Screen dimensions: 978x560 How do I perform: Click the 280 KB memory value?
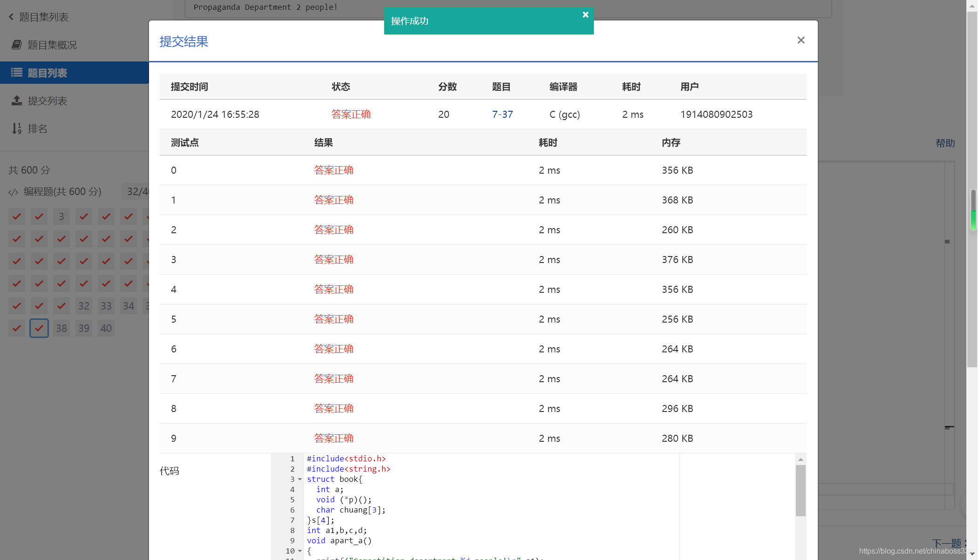(x=677, y=439)
